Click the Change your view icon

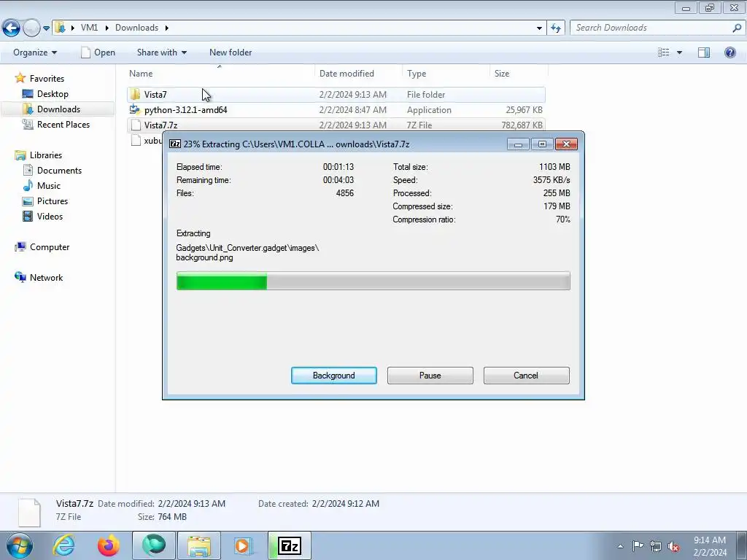click(x=664, y=52)
